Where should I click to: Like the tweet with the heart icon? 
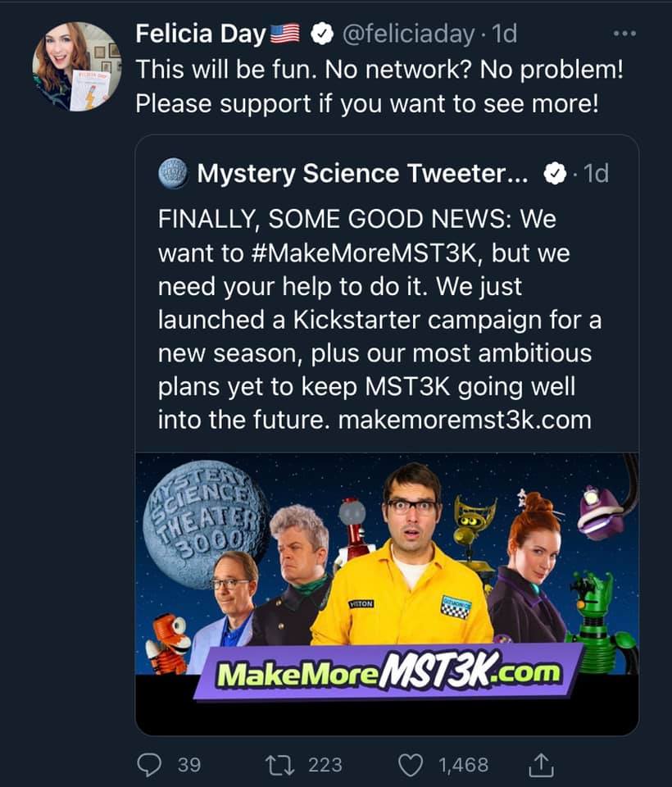click(x=409, y=764)
